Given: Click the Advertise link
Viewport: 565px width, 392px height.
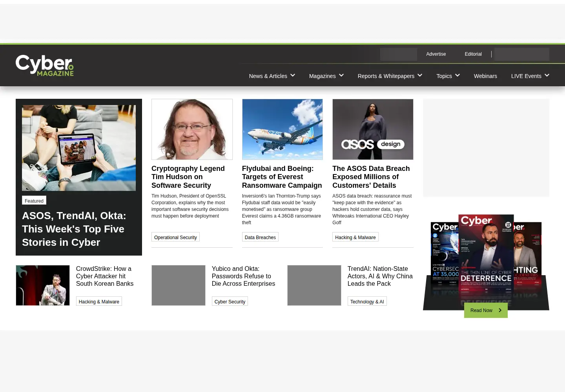Looking at the screenshot, I should pos(436,54).
